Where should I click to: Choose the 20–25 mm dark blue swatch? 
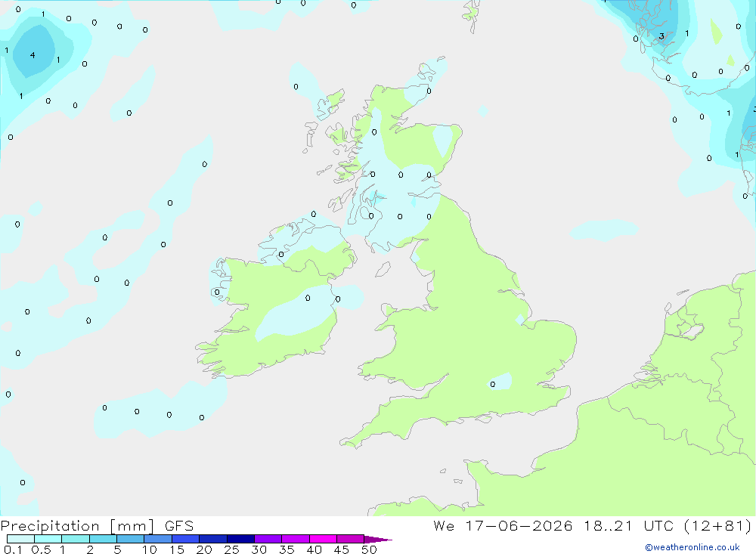tap(213, 539)
